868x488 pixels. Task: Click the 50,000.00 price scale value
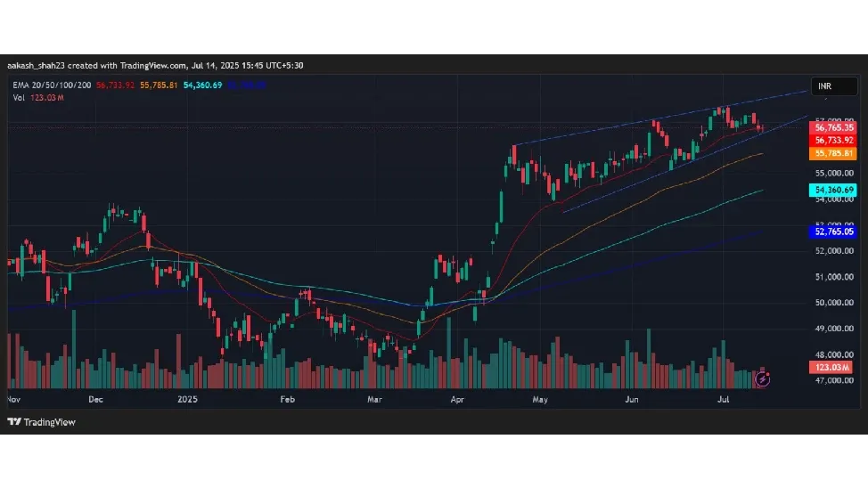tap(834, 303)
